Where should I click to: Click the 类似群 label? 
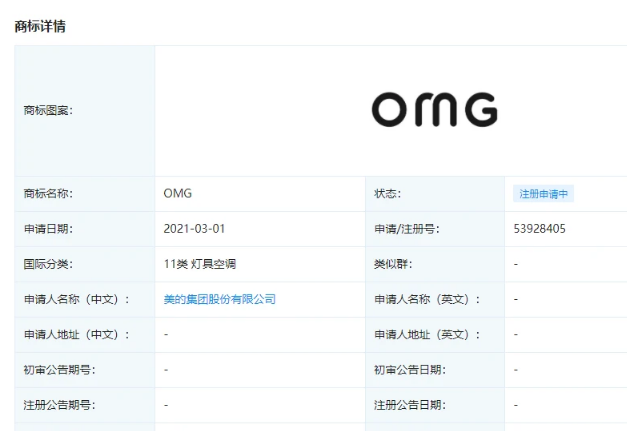point(393,264)
